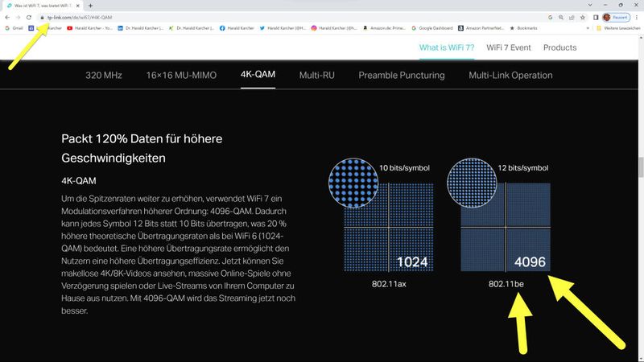
Task: Open the WiFi 7 Event page
Action: [x=509, y=47]
